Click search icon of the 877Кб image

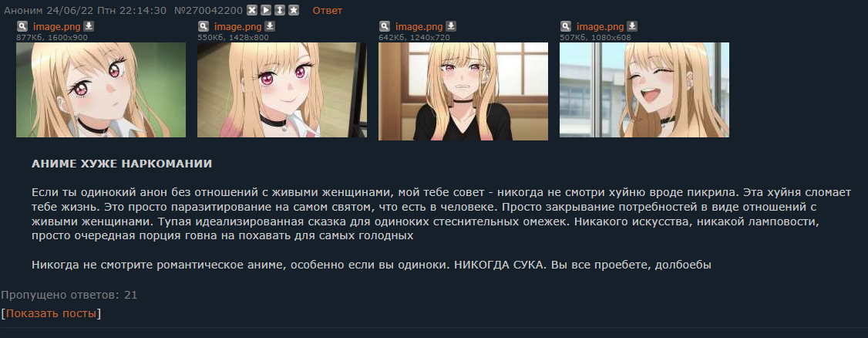[x=22, y=26]
